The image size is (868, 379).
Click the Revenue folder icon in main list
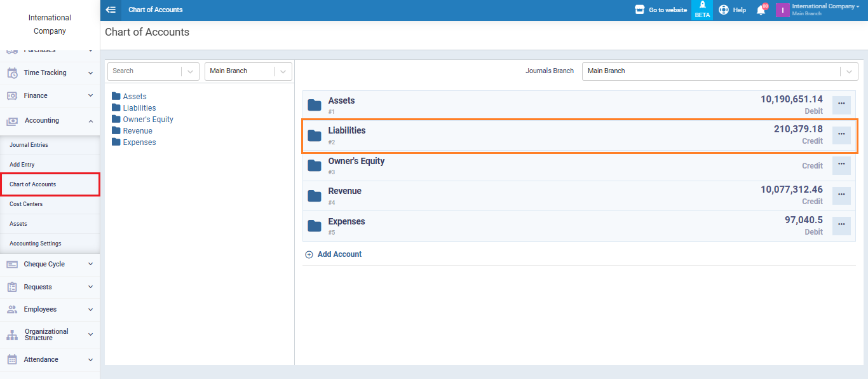(x=315, y=196)
